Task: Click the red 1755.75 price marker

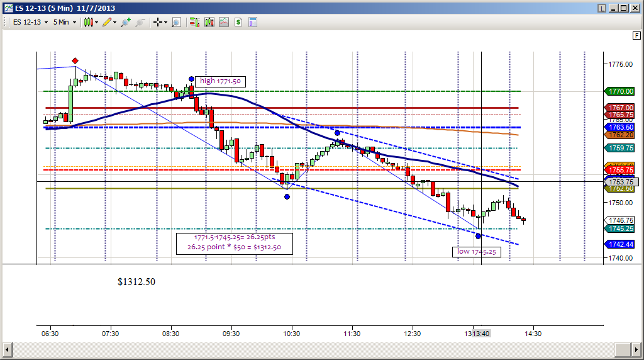Action: [x=619, y=170]
